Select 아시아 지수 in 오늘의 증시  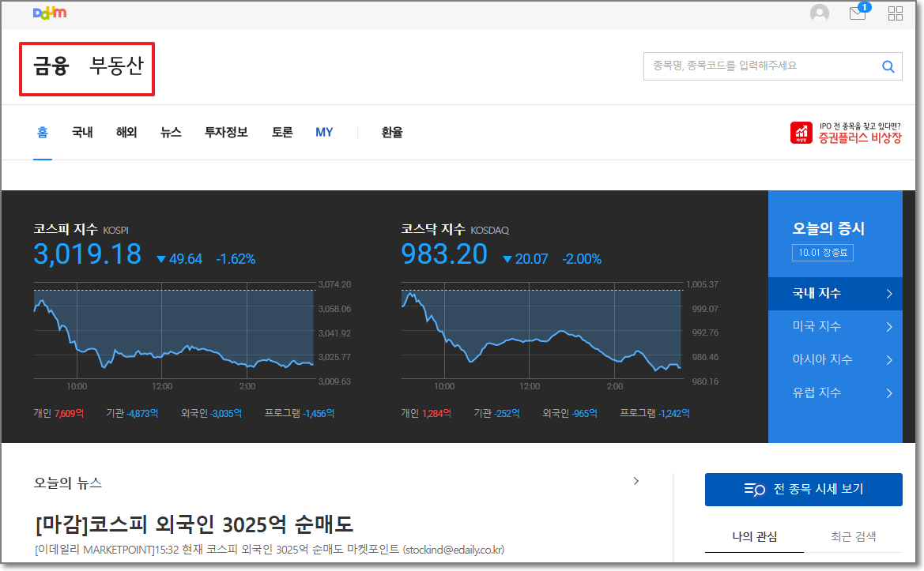coord(835,359)
